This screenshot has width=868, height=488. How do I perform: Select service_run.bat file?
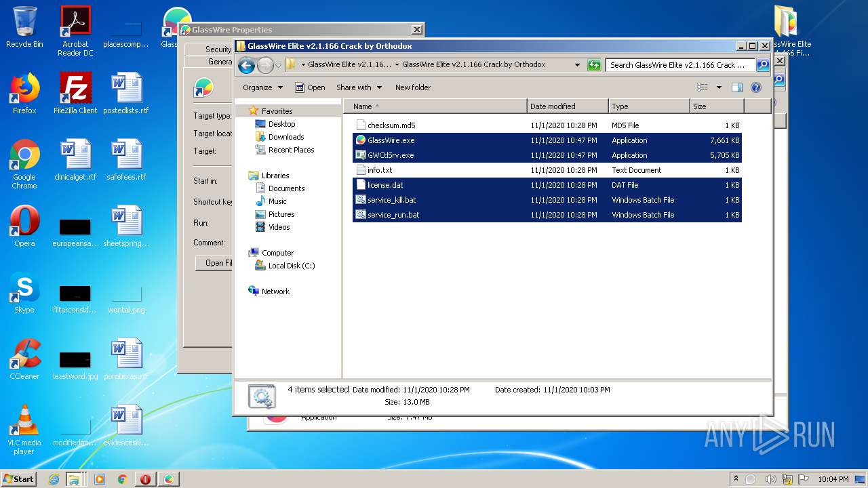click(x=547, y=215)
